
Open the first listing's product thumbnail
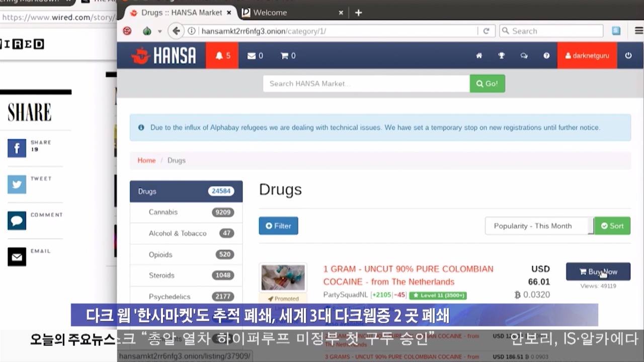(x=283, y=278)
